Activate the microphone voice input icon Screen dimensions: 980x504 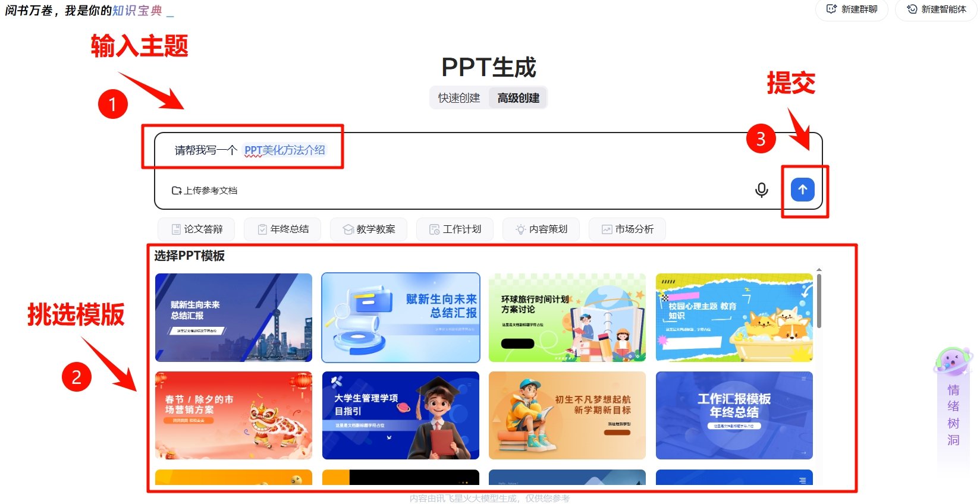[x=761, y=190]
